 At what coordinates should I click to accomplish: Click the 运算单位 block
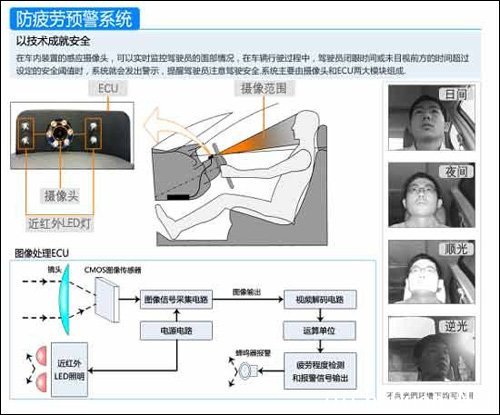click(x=320, y=330)
